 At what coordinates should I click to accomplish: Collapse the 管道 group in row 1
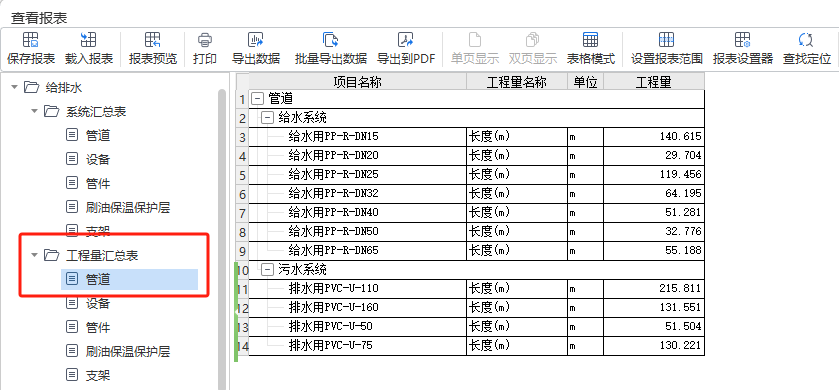pos(257,99)
